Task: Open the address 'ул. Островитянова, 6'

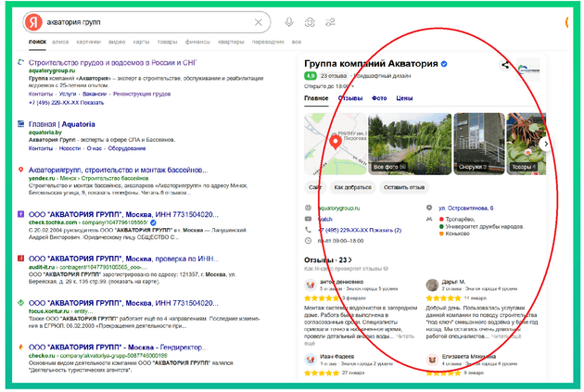Action: 466,209
